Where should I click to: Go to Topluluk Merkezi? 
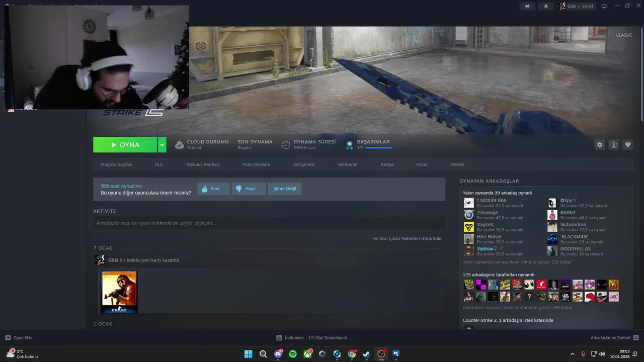click(203, 164)
